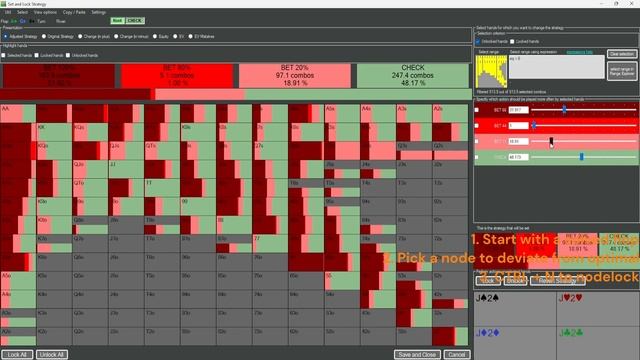Select the KQo hand cell
The image size is (640, 360).
(x=54, y=151)
